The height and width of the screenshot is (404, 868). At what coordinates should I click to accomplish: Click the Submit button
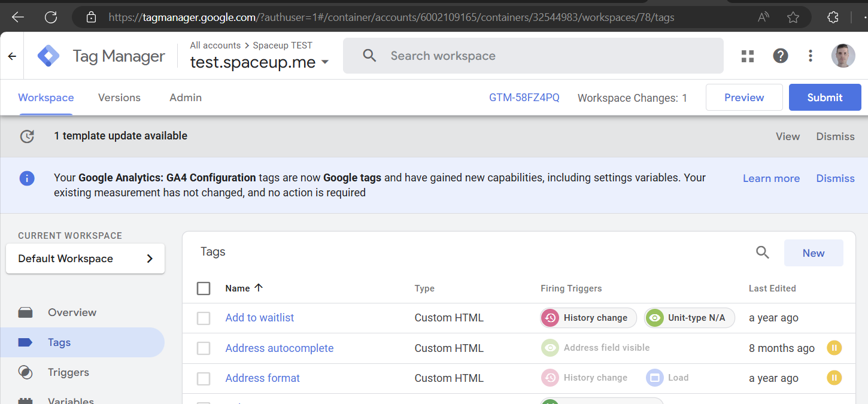pyautogui.click(x=825, y=98)
